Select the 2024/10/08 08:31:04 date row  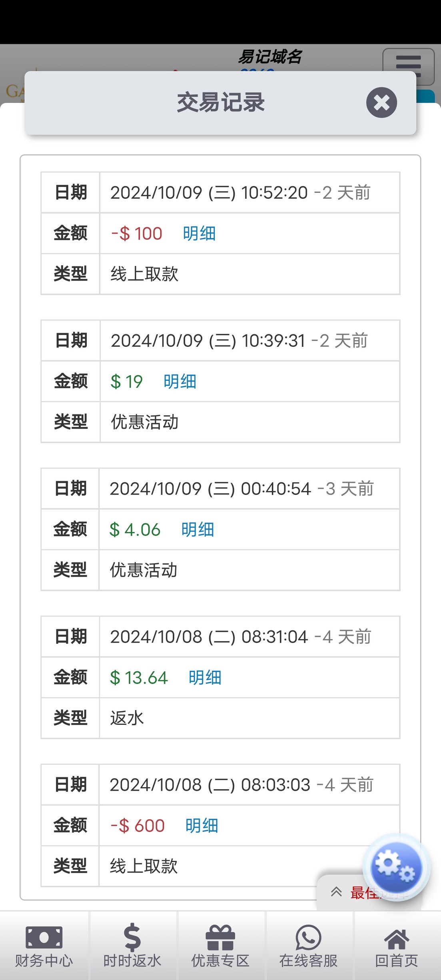[x=240, y=637]
